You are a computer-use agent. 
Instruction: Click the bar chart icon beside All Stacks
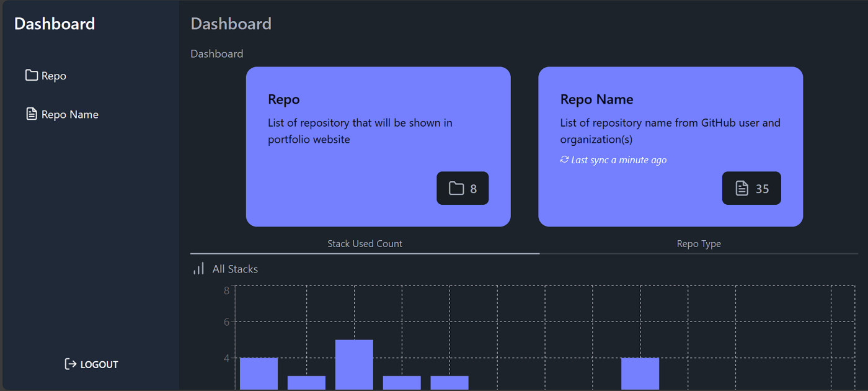pos(198,269)
